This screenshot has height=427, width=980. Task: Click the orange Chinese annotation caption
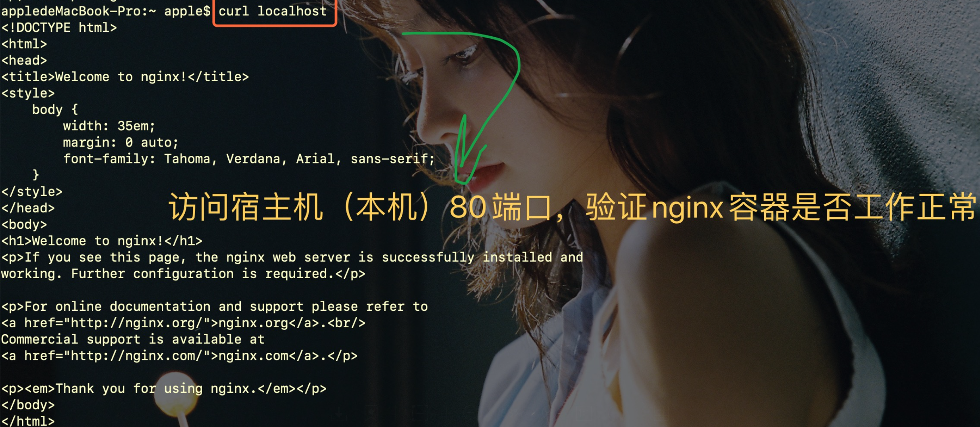pos(572,207)
